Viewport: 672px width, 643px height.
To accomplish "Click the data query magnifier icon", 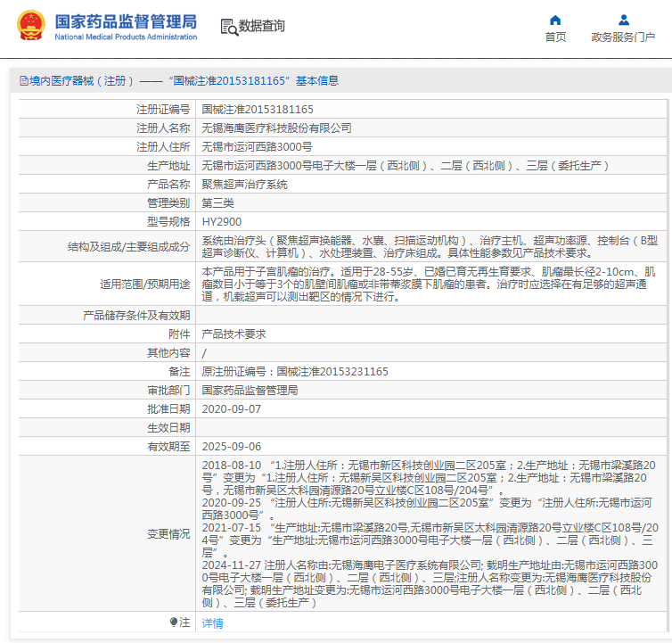I will click(229, 27).
